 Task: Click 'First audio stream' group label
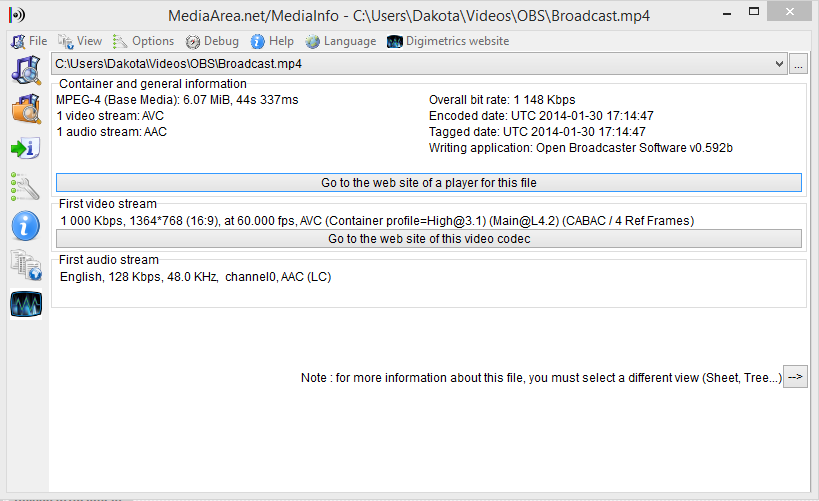click(109, 260)
